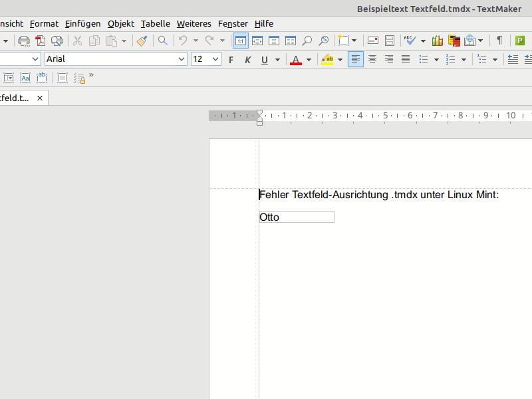Expand the spell check options arrow
532x399 pixels.
coord(423,41)
